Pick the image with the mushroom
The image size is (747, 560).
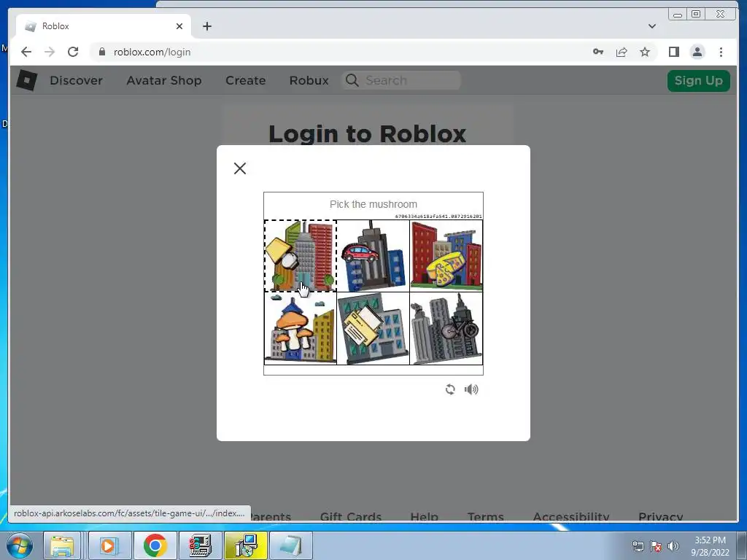pos(301,329)
